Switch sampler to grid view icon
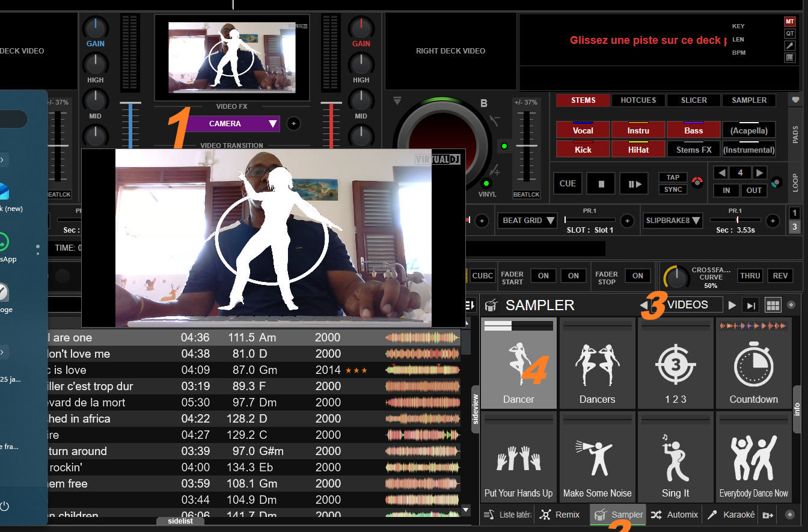The image size is (808, 532). (773, 305)
